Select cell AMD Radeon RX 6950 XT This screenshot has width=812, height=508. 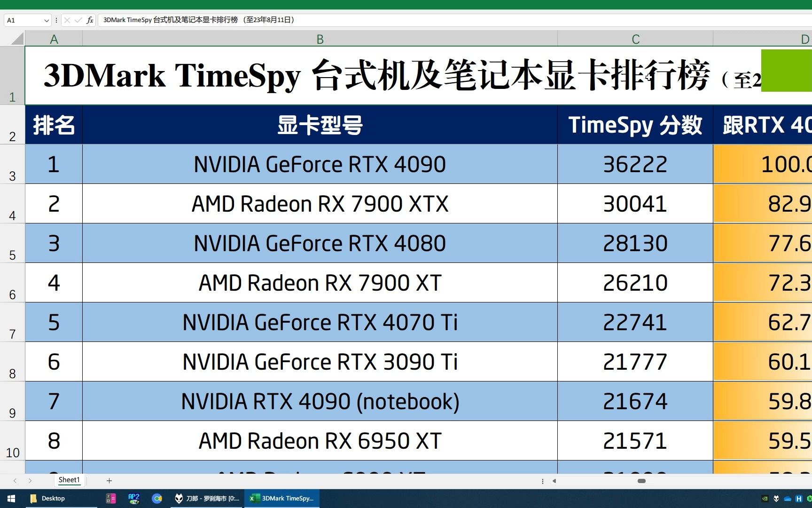[x=320, y=441]
